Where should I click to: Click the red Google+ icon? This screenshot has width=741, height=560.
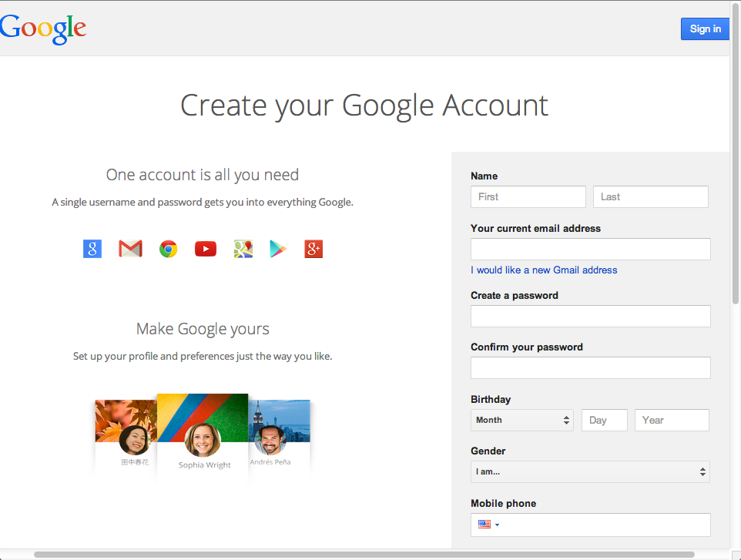click(313, 249)
